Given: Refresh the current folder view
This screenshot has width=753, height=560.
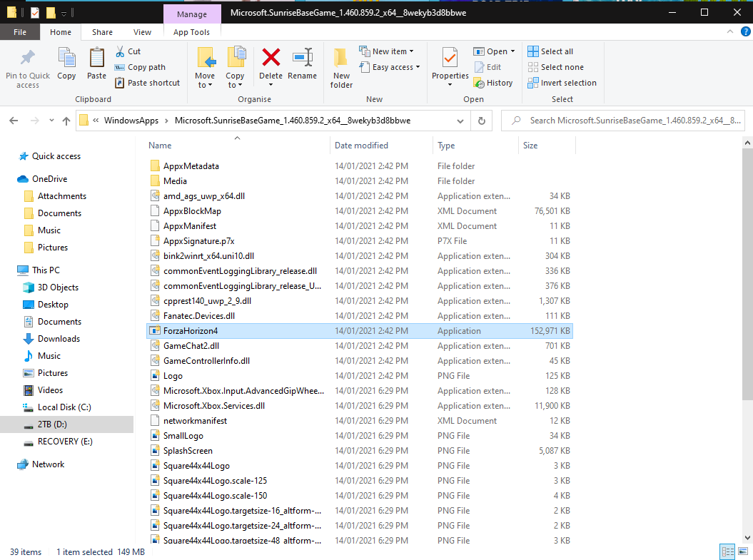Looking at the screenshot, I should (x=482, y=121).
